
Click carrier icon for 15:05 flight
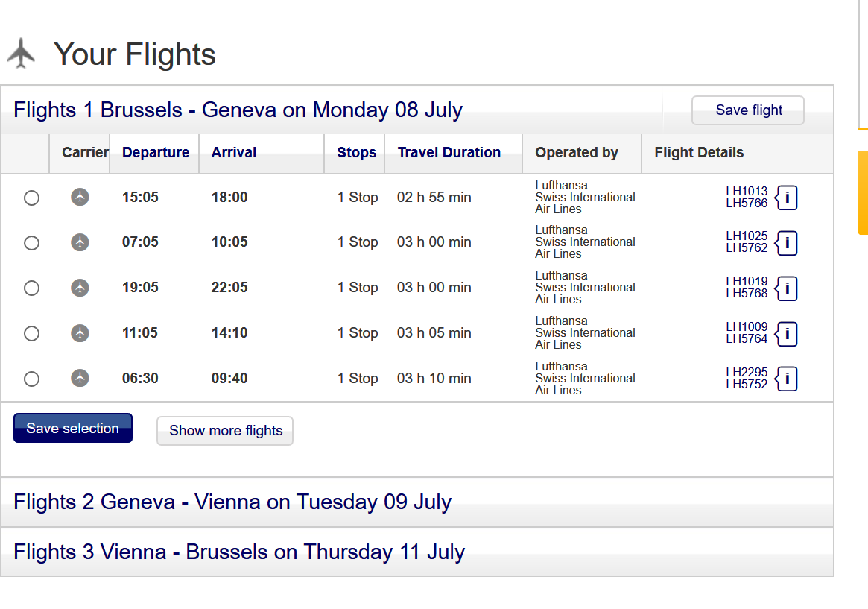(x=80, y=197)
